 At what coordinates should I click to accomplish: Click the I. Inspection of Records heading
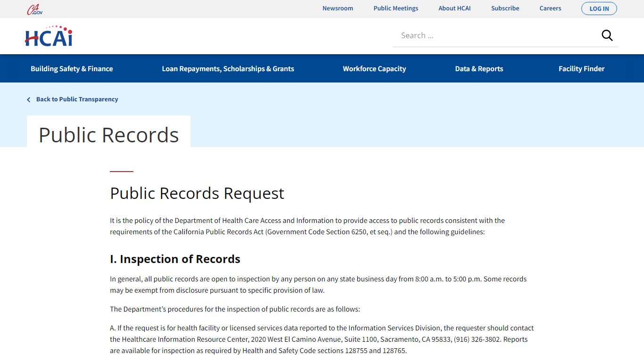click(175, 259)
